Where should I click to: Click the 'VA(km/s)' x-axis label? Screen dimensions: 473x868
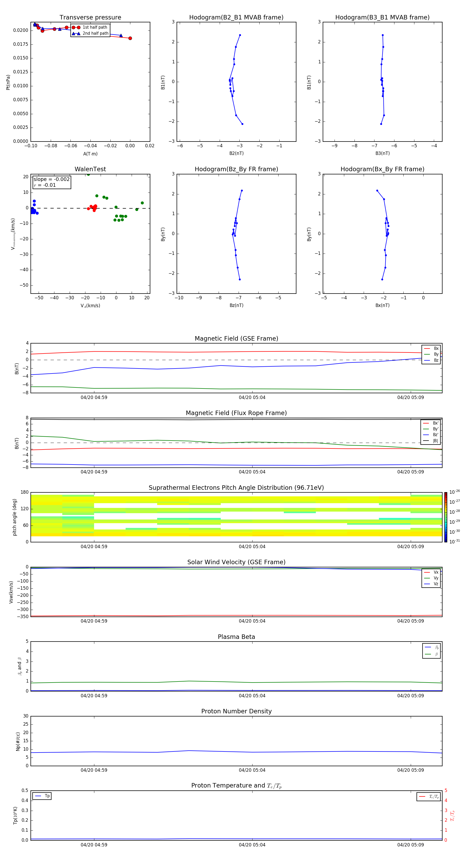[90, 306]
